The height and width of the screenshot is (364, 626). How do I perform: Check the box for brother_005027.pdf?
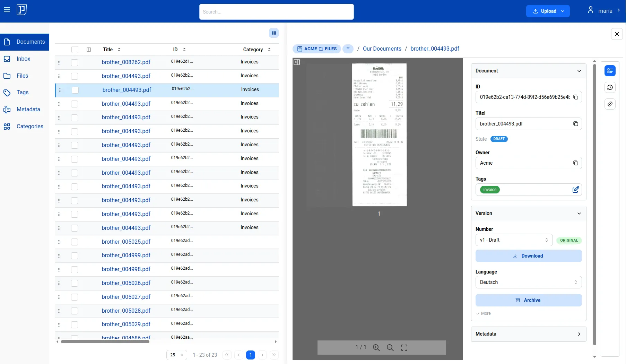75,297
